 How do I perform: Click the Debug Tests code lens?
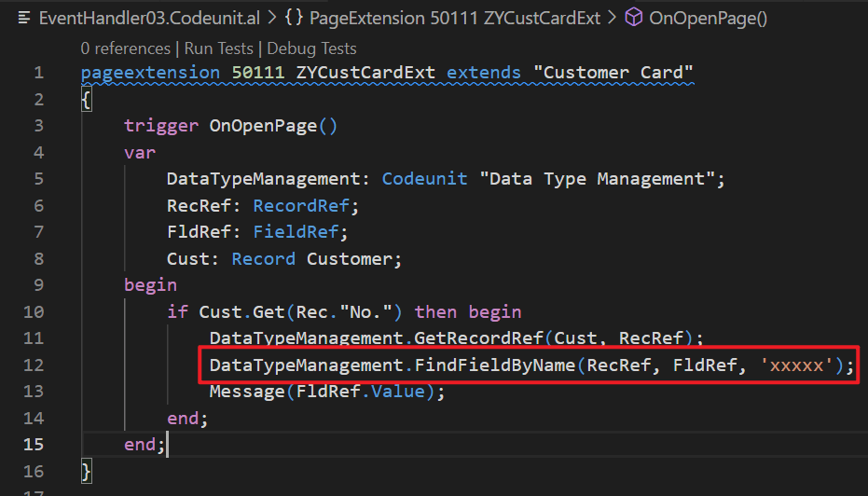click(311, 48)
